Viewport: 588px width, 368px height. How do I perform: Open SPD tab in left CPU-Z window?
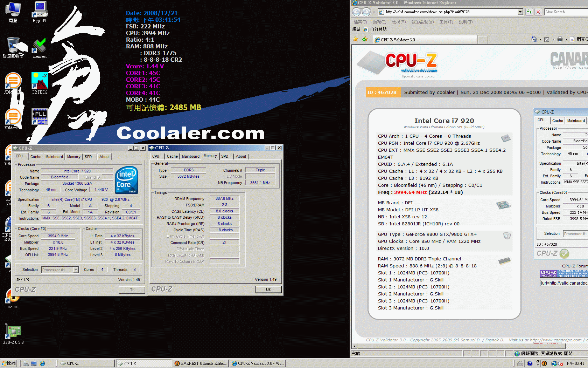click(x=88, y=157)
